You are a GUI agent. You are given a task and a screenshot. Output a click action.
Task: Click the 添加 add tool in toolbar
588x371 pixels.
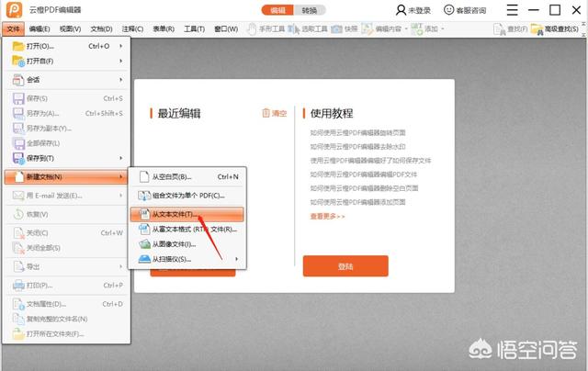tap(424, 28)
